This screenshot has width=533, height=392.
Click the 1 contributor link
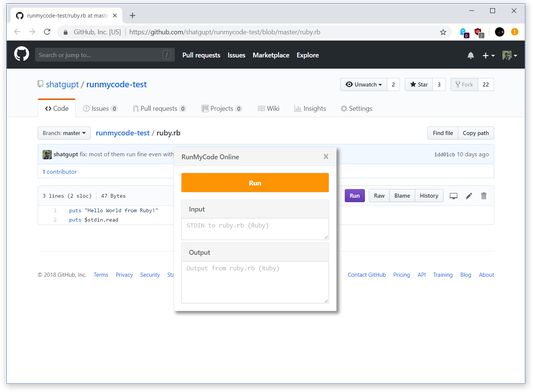pyautogui.click(x=59, y=172)
